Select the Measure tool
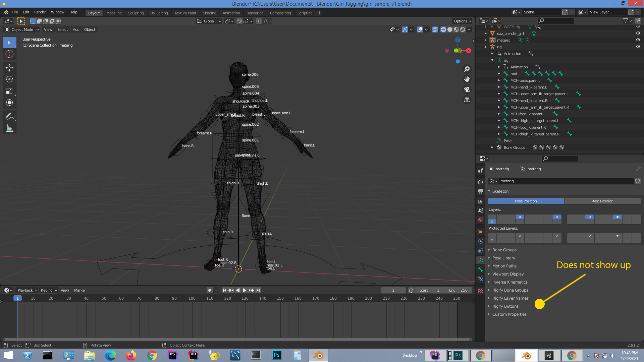 (x=9, y=128)
